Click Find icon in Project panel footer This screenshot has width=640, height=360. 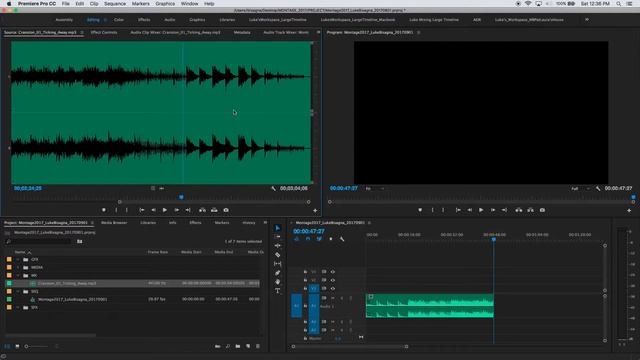pyautogui.click(x=227, y=346)
